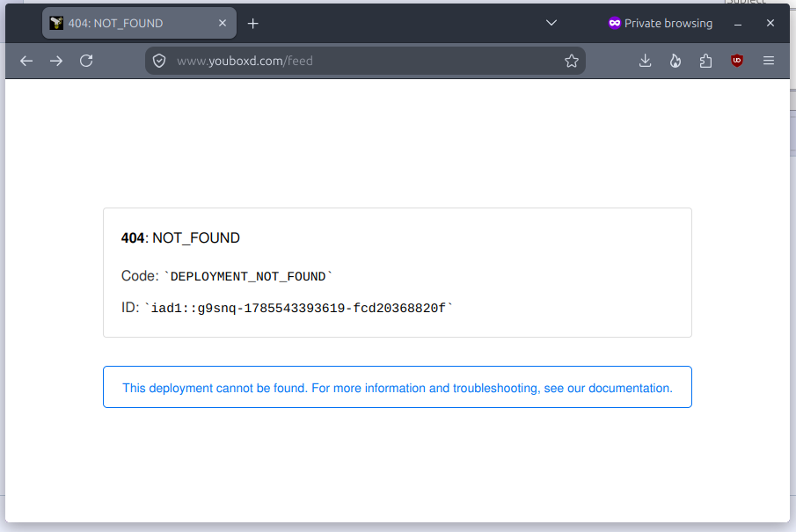
Task: Open the uBlock Origin extension
Action: [x=736, y=61]
